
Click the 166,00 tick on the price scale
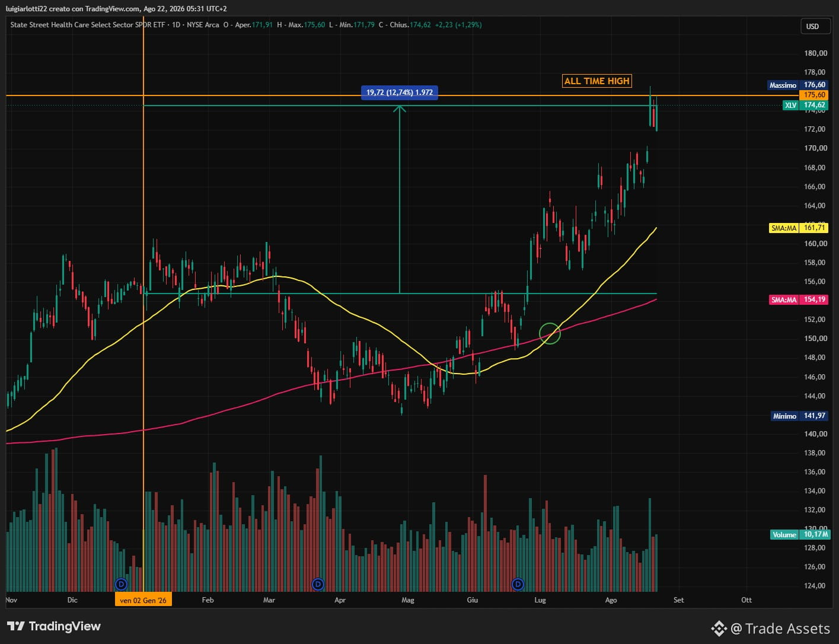pyautogui.click(x=815, y=186)
